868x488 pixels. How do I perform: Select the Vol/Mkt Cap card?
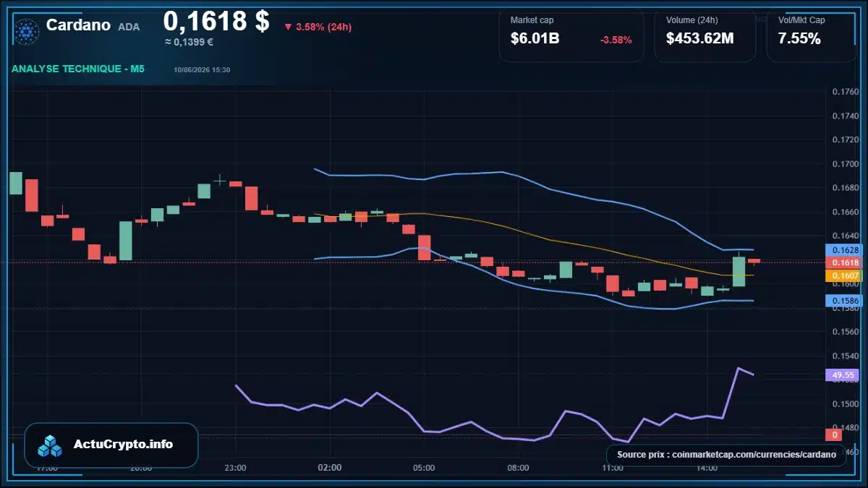[x=812, y=35]
